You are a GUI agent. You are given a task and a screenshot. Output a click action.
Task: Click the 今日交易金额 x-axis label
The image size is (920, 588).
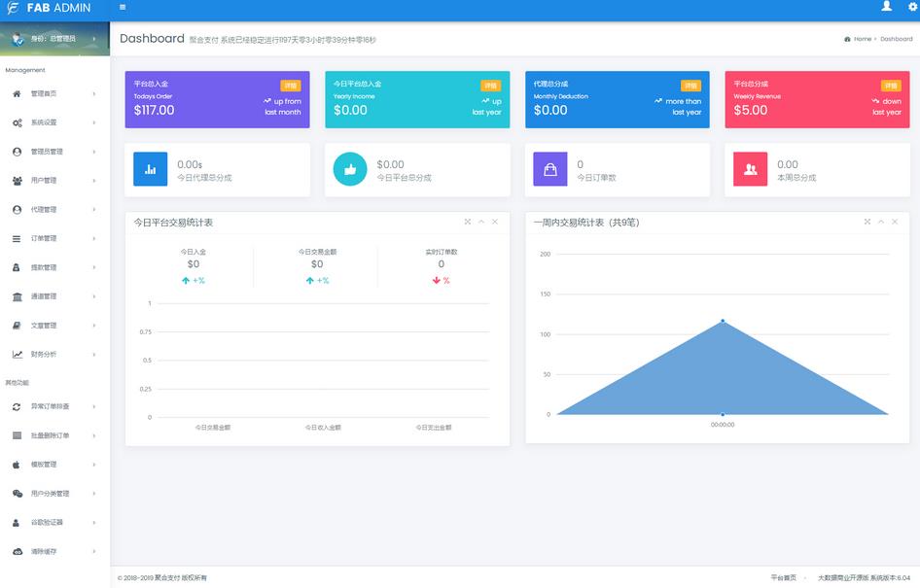212,428
